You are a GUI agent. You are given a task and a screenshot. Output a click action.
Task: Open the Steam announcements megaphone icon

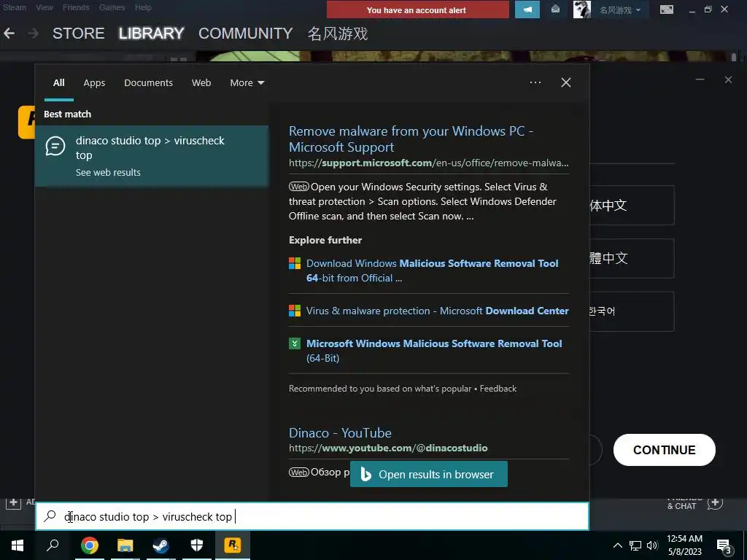point(527,9)
